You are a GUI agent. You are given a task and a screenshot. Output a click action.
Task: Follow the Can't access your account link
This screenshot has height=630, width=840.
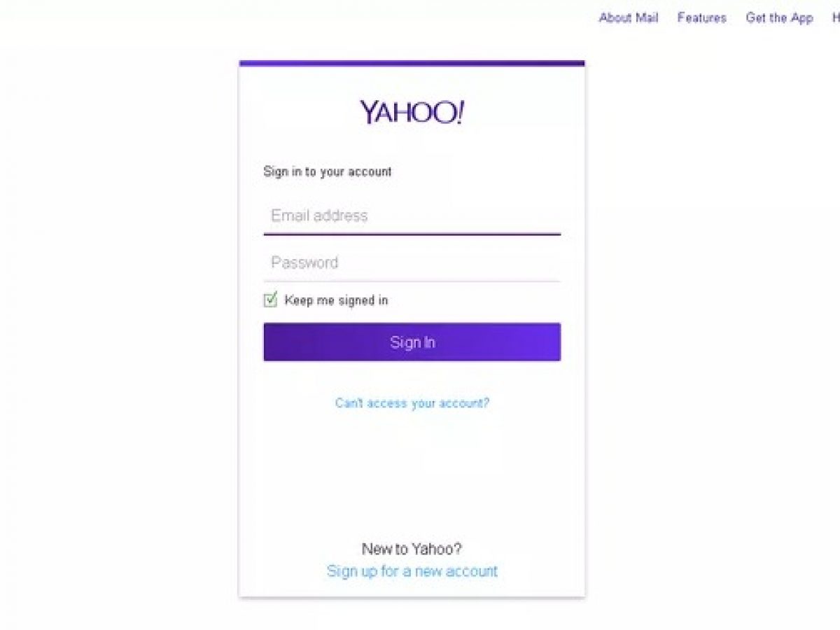coord(412,403)
